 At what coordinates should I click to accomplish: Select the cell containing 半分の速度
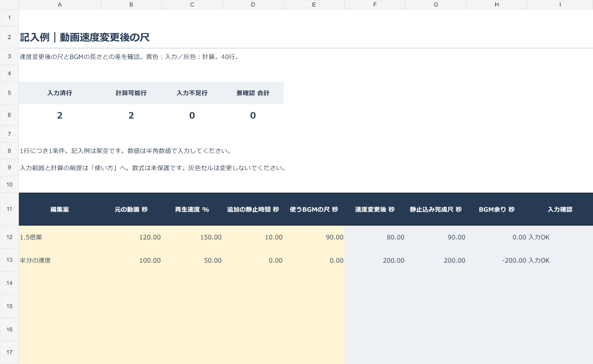point(60,260)
